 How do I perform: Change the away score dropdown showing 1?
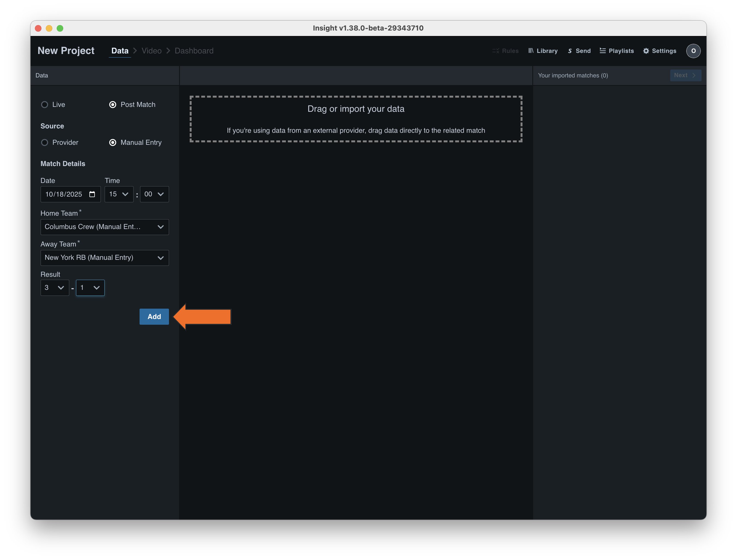(90, 287)
